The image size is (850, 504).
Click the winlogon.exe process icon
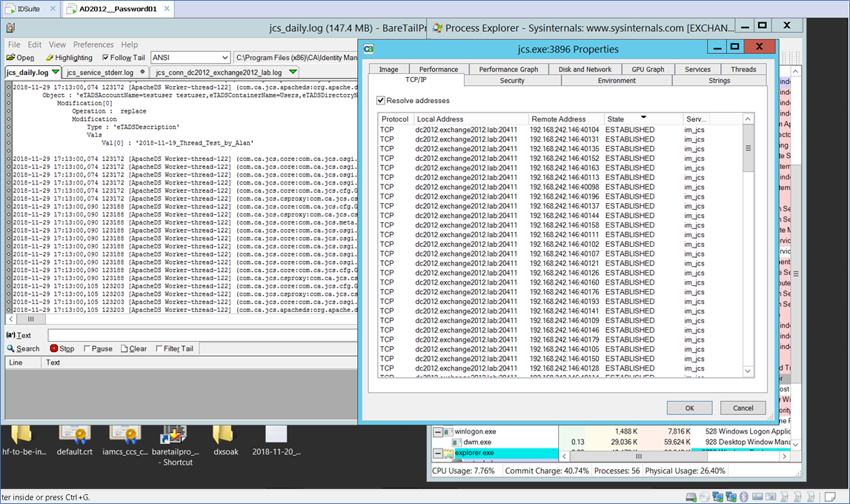pyautogui.click(x=448, y=432)
